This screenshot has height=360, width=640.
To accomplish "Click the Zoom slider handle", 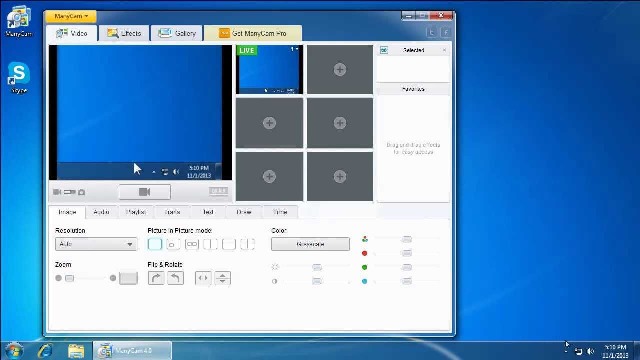I will [x=70, y=278].
